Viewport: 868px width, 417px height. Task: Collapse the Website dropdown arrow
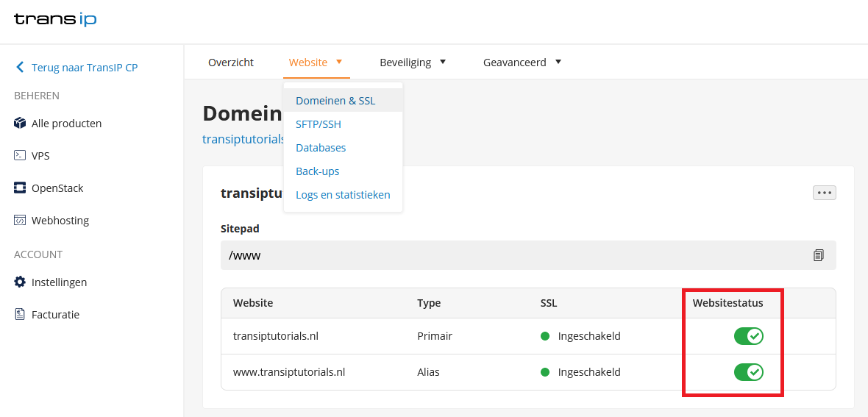pyautogui.click(x=339, y=62)
